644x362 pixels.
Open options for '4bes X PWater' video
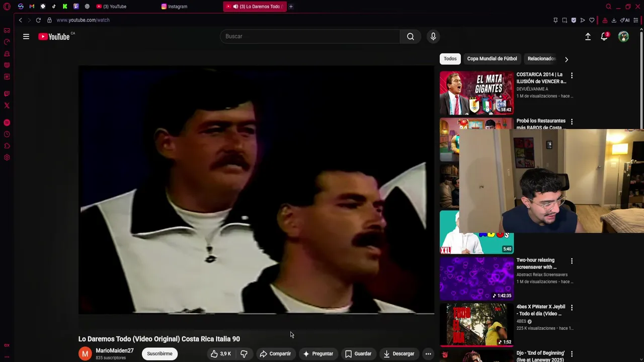coord(572,307)
